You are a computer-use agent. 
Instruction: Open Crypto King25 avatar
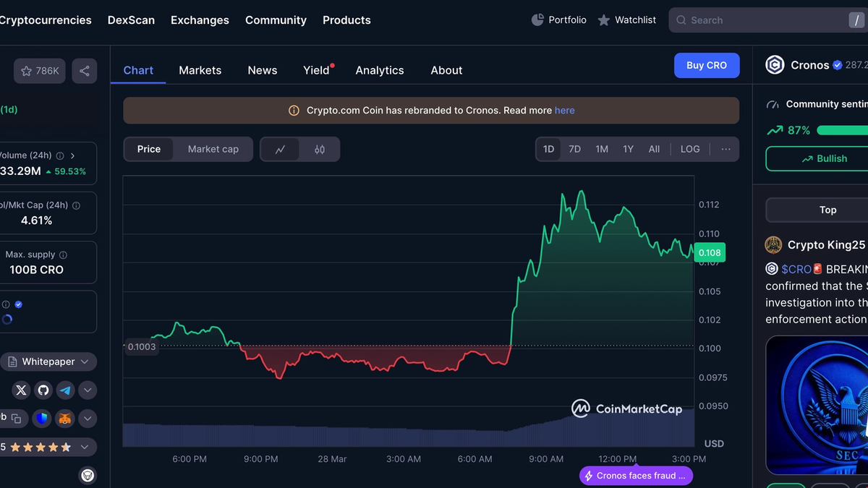click(773, 244)
